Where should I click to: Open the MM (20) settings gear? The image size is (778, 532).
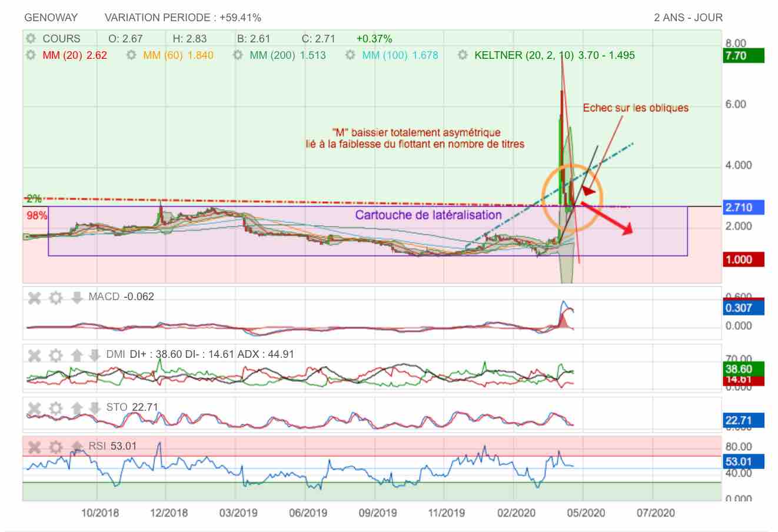[31, 55]
